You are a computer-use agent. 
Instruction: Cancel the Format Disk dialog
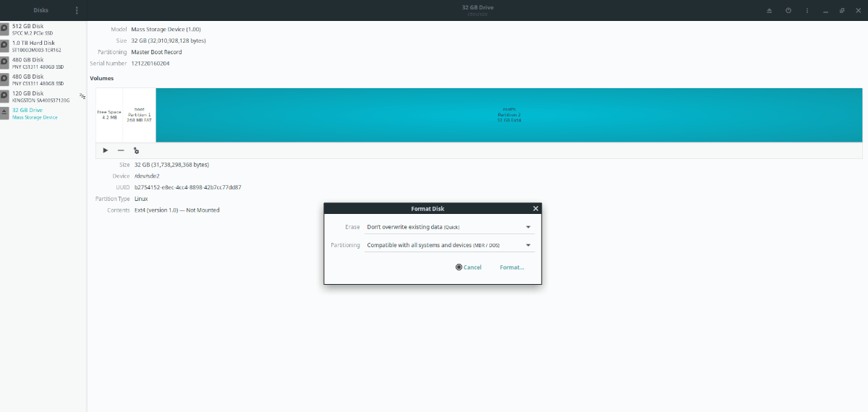point(469,267)
